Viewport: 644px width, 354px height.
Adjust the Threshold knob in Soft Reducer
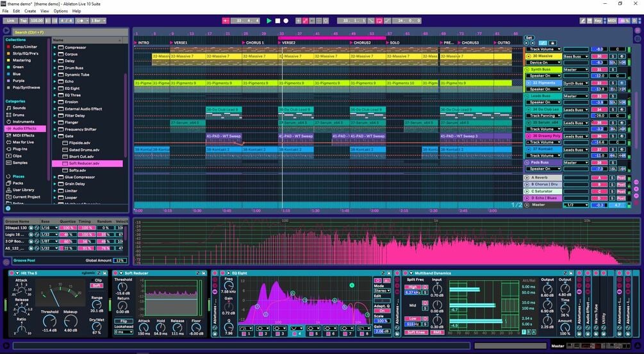[x=123, y=287]
